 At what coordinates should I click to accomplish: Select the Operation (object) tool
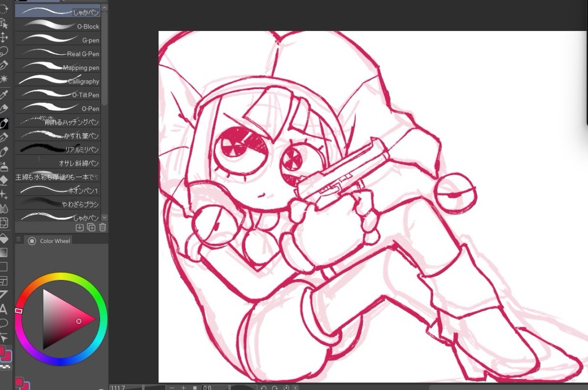(x=4, y=23)
